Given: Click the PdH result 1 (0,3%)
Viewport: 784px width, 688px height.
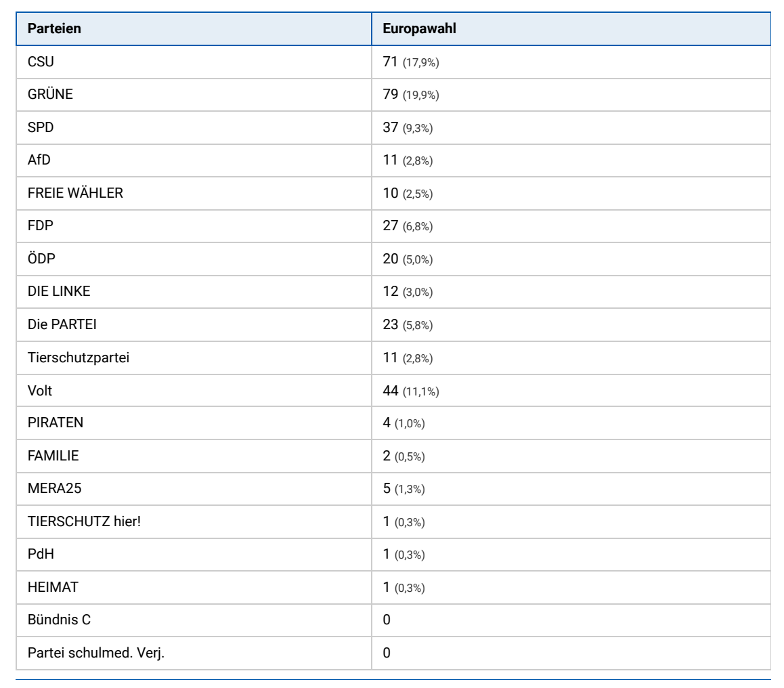Looking at the screenshot, I should 404,555.
